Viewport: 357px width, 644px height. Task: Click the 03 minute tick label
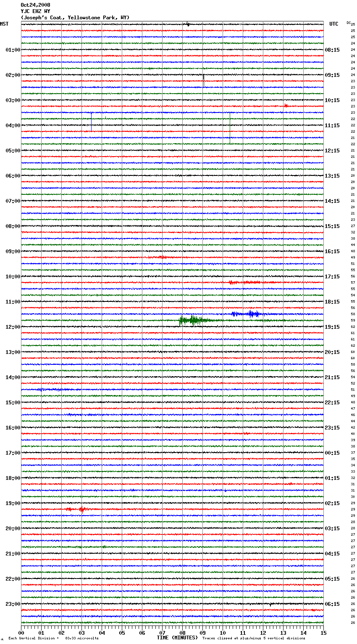tap(81, 633)
